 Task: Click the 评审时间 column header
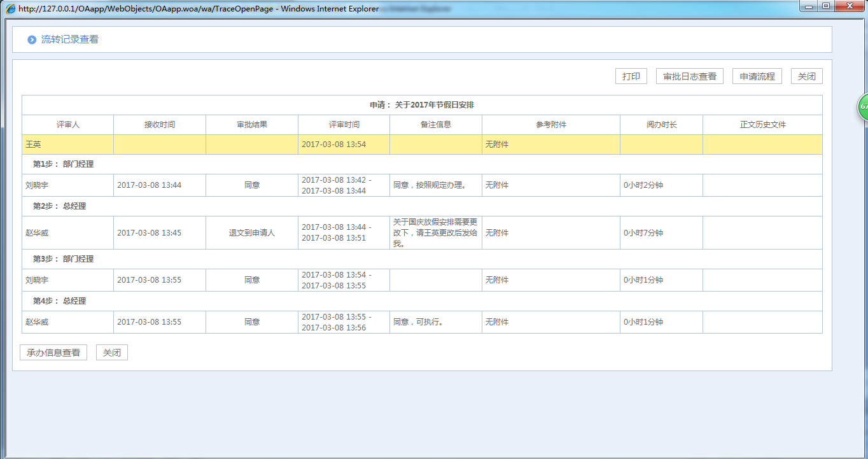point(344,125)
